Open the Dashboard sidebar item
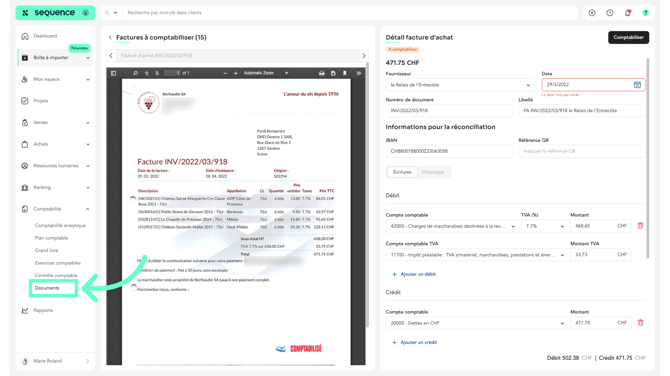Screen dimensions: 670x376 tap(45, 36)
